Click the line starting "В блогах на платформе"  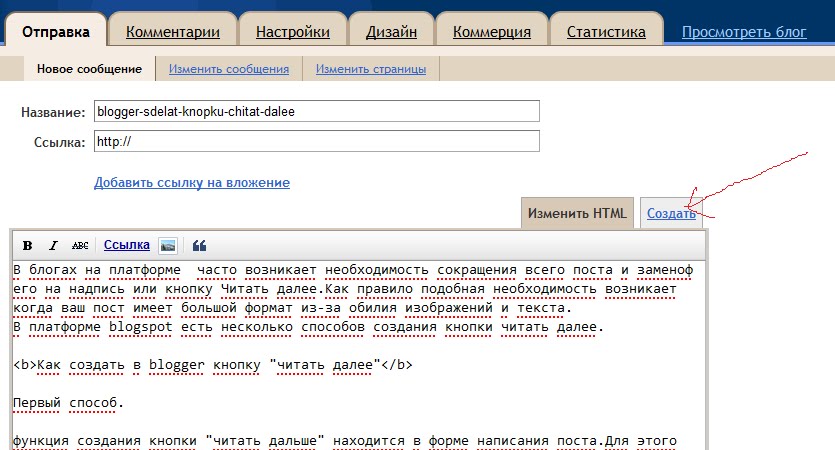[353, 271]
